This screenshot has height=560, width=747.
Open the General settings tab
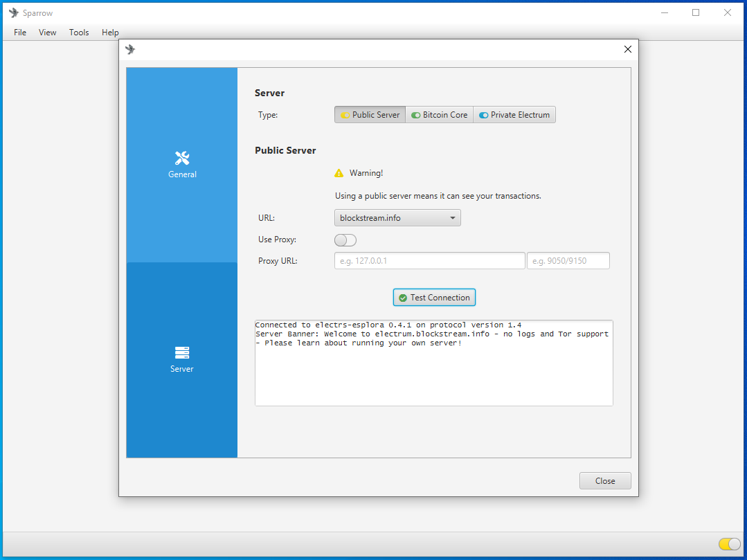(182, 165)
